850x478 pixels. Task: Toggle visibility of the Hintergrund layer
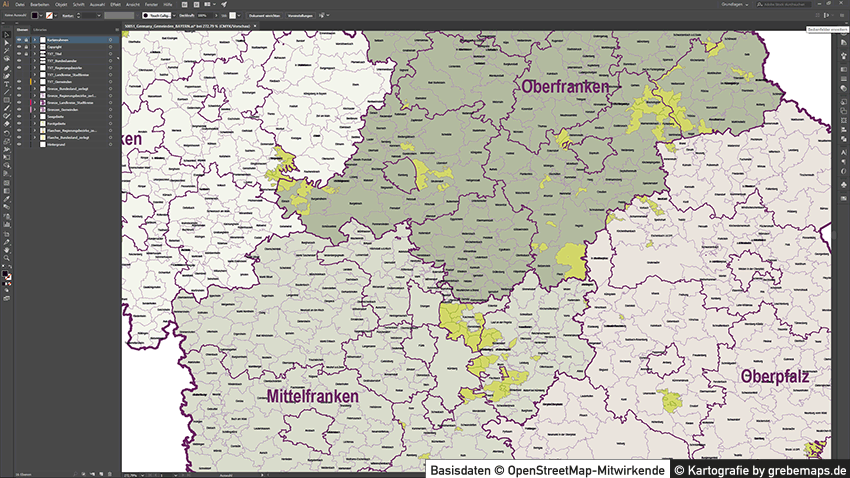(20, 144)
